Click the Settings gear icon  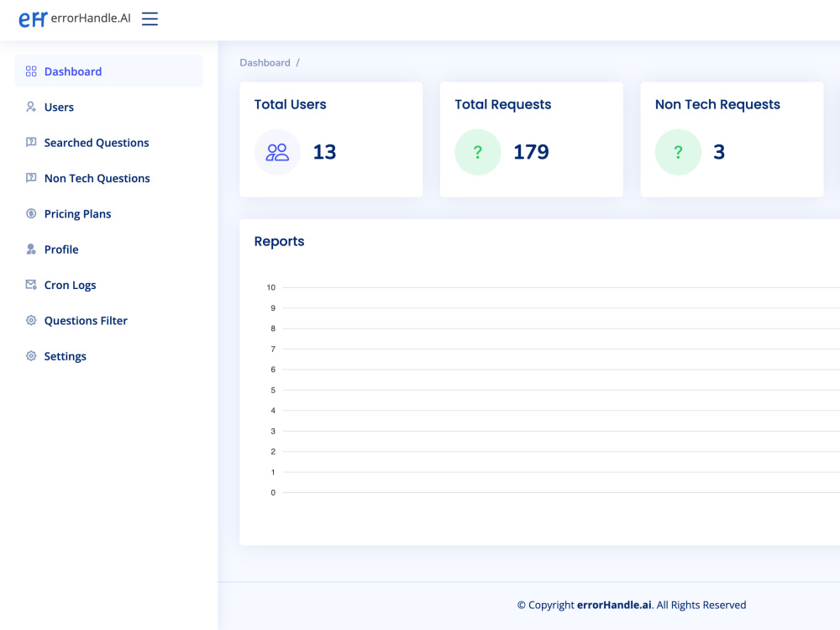31,355
